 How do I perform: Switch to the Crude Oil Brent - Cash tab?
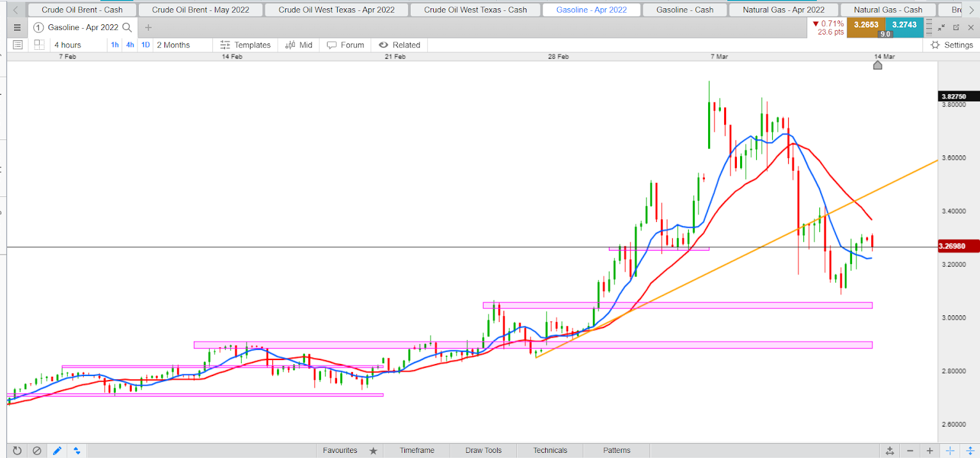(82, 10)
